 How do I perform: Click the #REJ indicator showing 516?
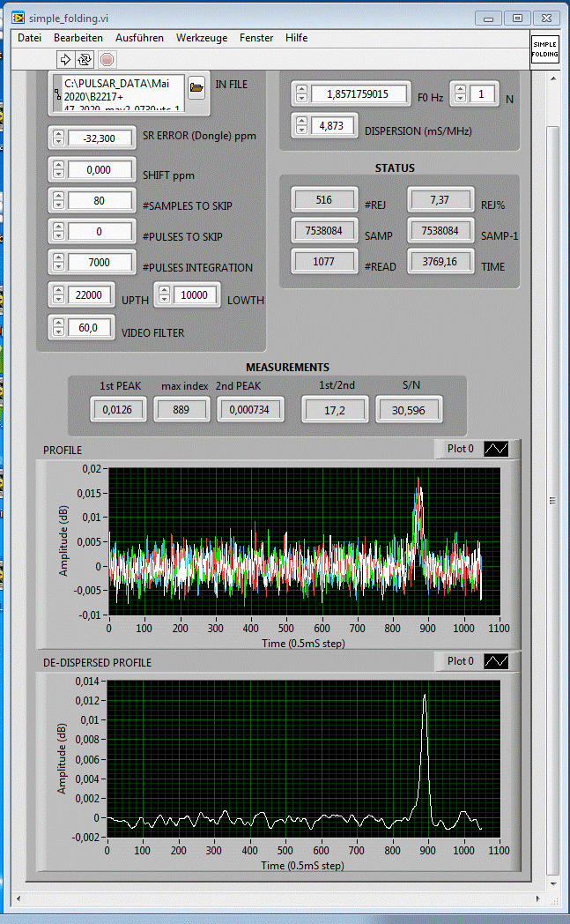click(x=324, y=200)
